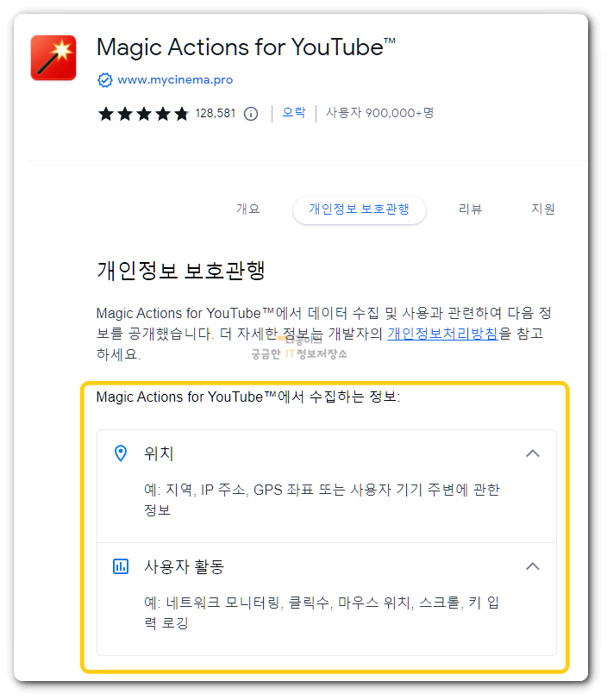This screenshot has height=700, width=607.
Task: Click the 개인정보 보호관행 heading
Action: 181,271
